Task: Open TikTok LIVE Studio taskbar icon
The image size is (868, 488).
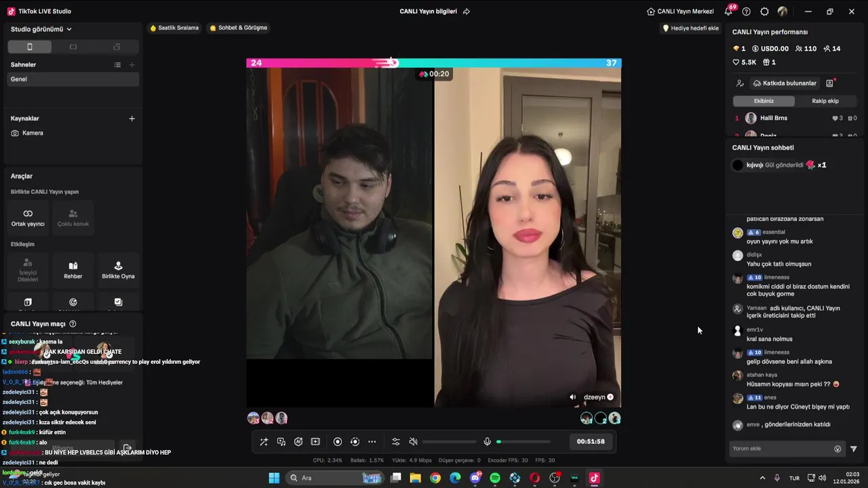Action: click(x=594, y=478)
